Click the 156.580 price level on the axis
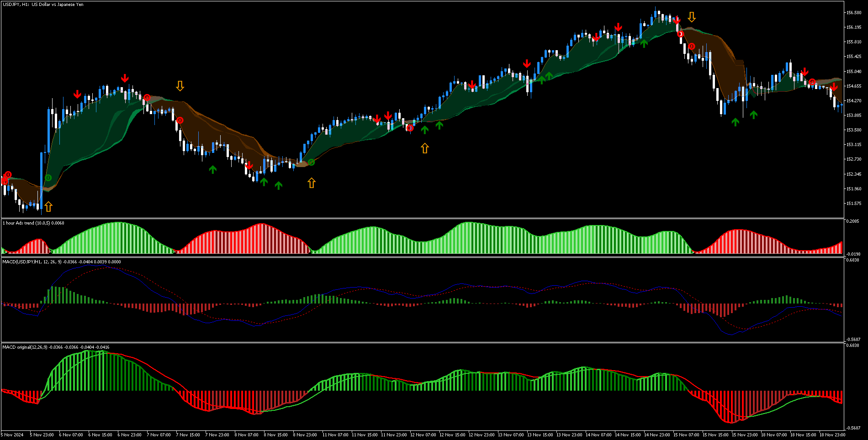The width and height of the screenshot is (868, 440). coord(853,13)
